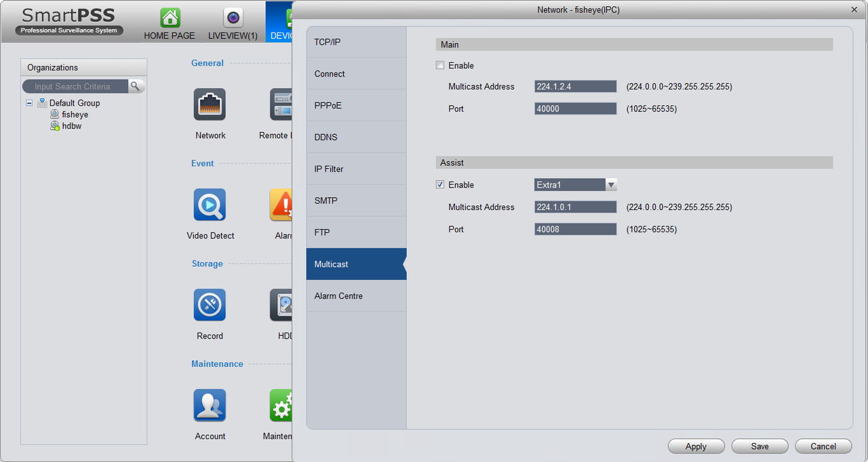
Task: Switch to the TCP/IP tab
Action: tap(356, 42)
